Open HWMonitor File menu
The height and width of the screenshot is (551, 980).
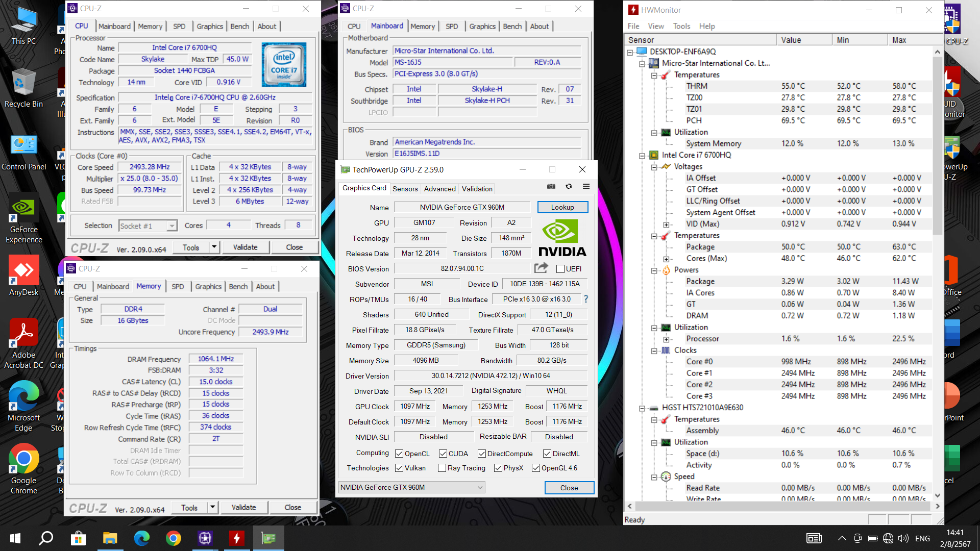point(633,26)
